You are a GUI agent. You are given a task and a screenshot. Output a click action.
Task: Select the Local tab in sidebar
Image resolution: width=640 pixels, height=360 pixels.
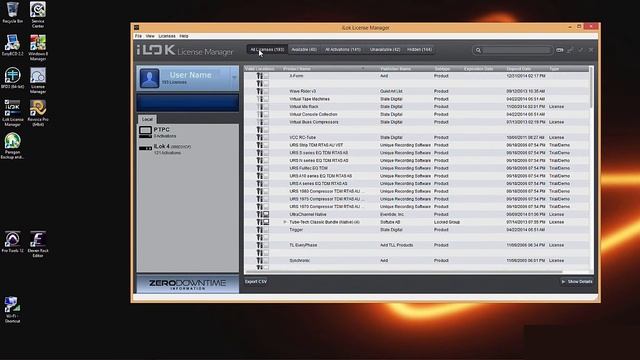147,119
